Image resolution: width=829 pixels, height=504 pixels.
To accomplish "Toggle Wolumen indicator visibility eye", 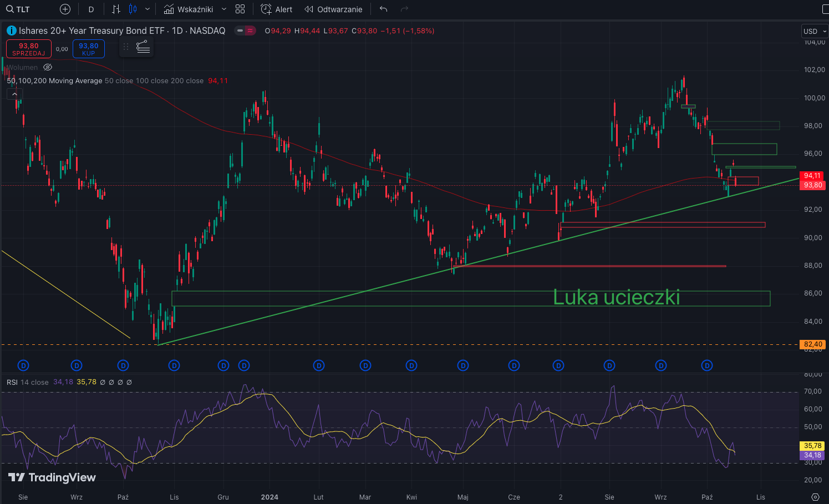I will [x=48, y=67].
